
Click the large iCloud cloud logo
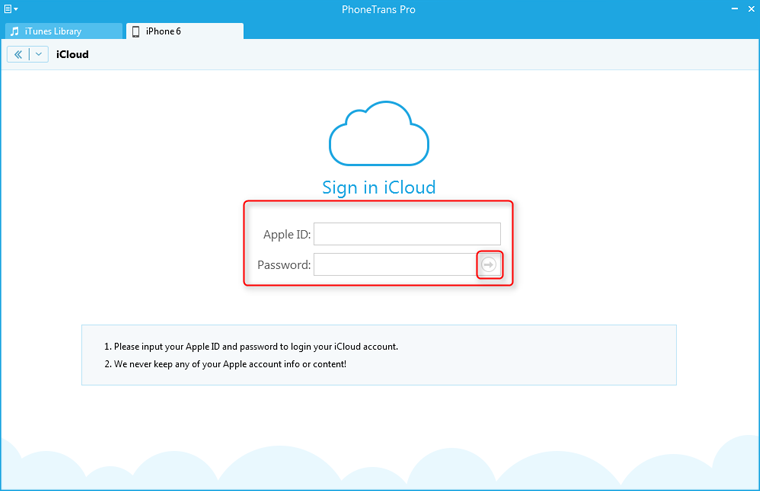tap(378, 135)
